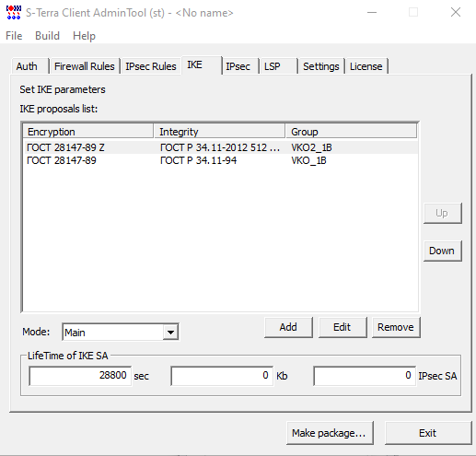
Task: Switch to the Firewall Rules tab
Action: (85, 66)
